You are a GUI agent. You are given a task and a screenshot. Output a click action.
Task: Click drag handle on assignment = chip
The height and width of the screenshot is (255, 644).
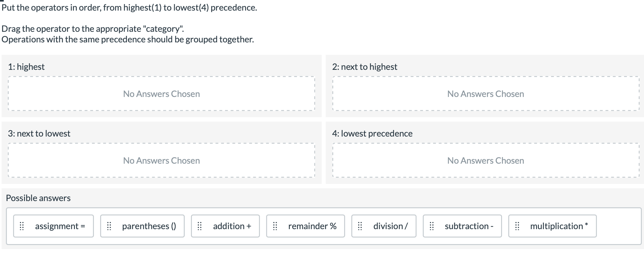22,226
